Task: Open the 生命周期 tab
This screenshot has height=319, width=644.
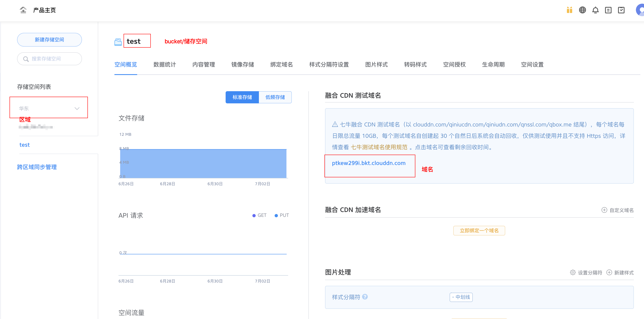Action: pos(493,65)
